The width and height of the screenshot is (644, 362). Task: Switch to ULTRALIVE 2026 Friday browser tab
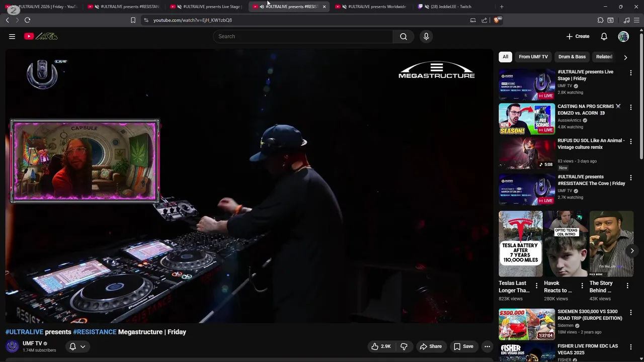click(42, 7)
